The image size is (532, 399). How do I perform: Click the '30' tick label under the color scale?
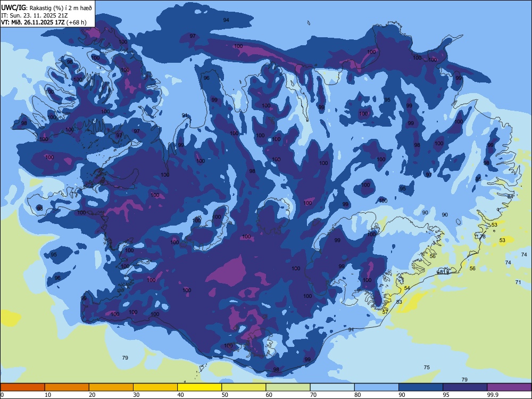pyautogui.click(x=136, y=395)
